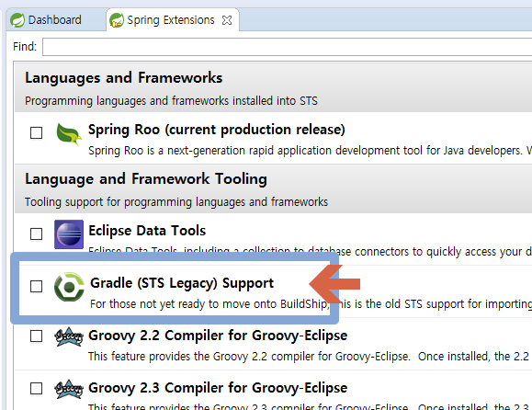This screenshot has width=532, height=410.
Task: Check the Eclipse Data Tools checkbox
Action: (37, 233)
